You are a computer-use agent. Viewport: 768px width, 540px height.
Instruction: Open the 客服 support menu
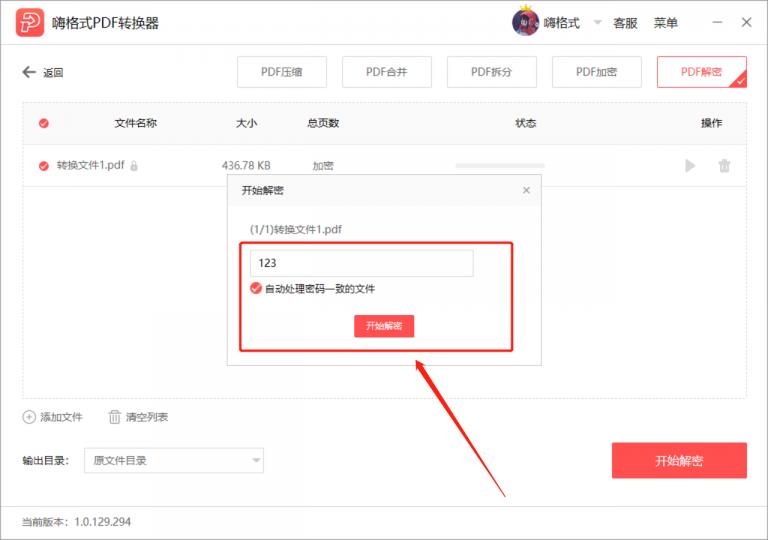[x=625, y=23]
